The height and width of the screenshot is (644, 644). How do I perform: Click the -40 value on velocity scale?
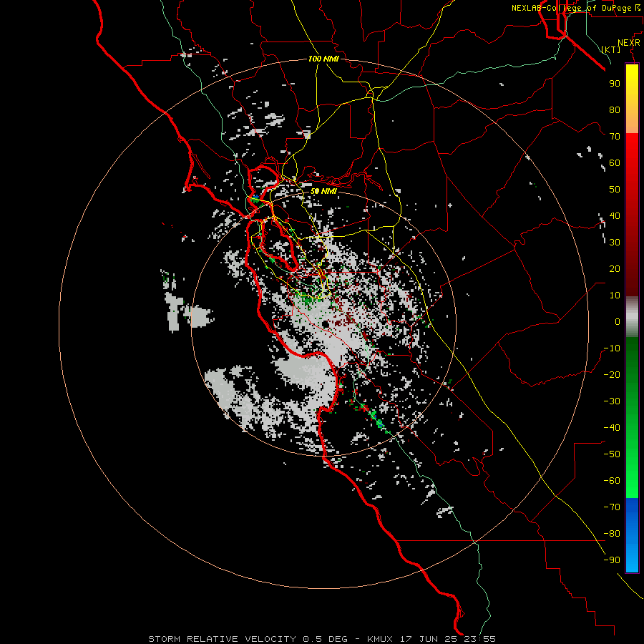pos(612,428)
